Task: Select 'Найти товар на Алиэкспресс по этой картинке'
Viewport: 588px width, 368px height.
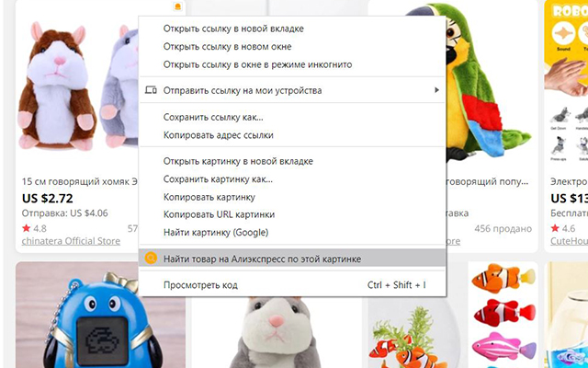Action: pyautogui.click(x=292, y=259)
